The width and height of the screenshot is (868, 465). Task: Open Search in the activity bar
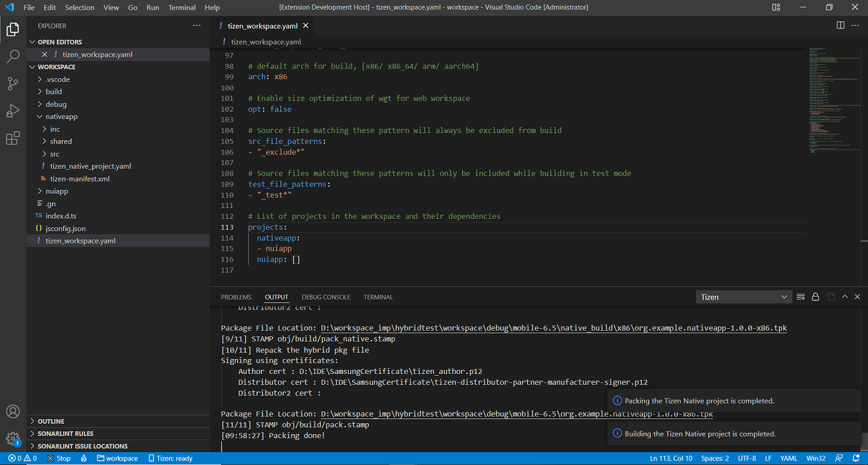click(13, 56)
